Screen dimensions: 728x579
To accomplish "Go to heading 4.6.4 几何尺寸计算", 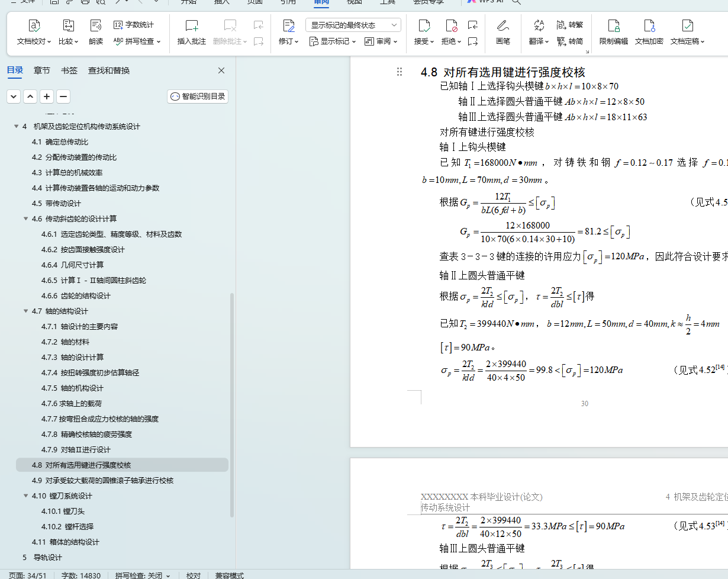I will [x=72, y=265].
